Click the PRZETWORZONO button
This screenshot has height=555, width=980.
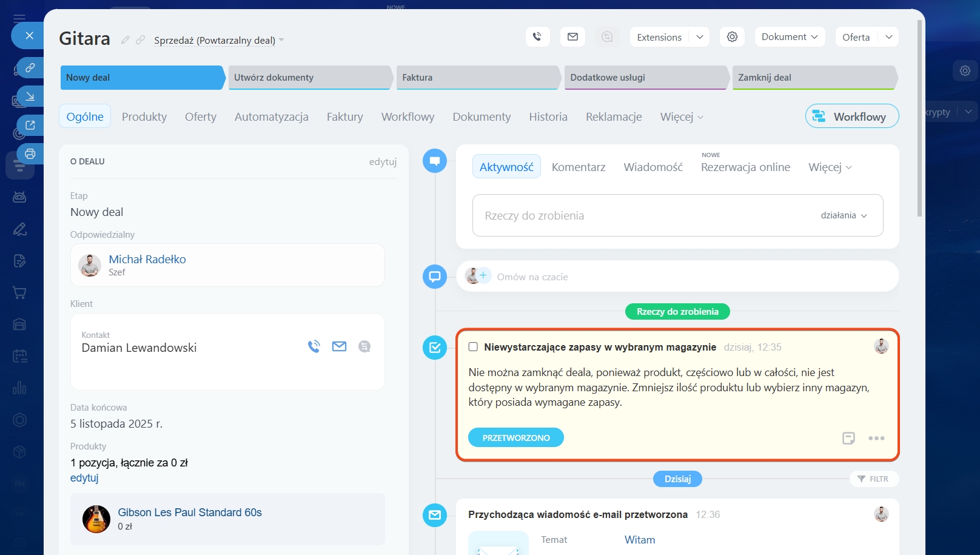click(515, 438)
